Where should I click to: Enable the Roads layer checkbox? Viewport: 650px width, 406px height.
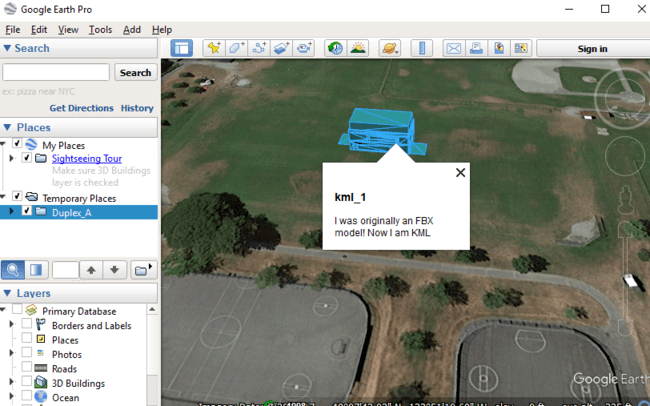pos(27,367)
